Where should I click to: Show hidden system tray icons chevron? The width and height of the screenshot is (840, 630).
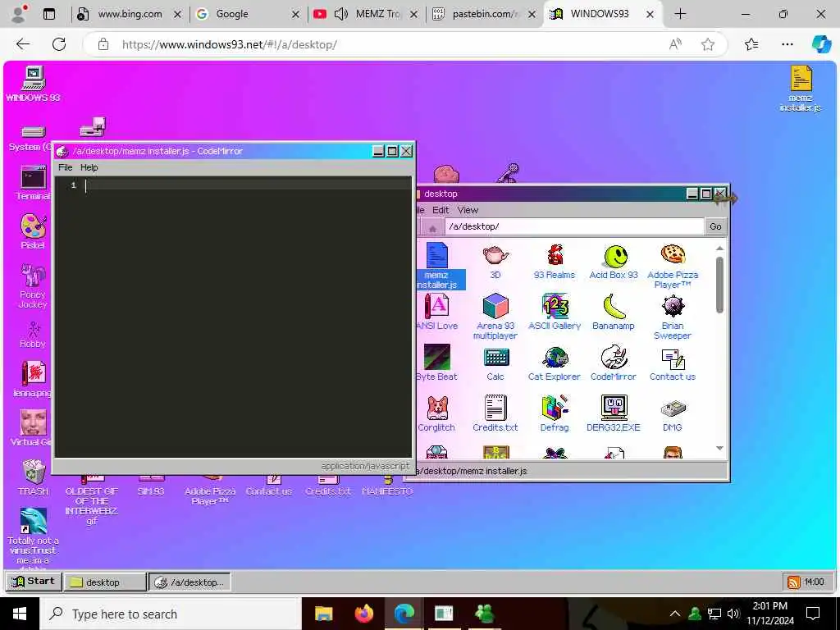tap(675, 614)
